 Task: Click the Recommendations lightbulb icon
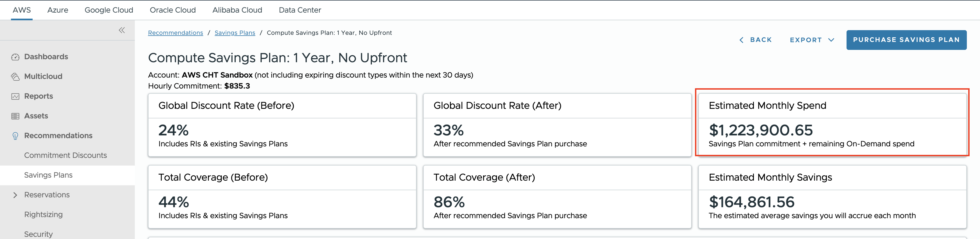click(x=15, y=136)
